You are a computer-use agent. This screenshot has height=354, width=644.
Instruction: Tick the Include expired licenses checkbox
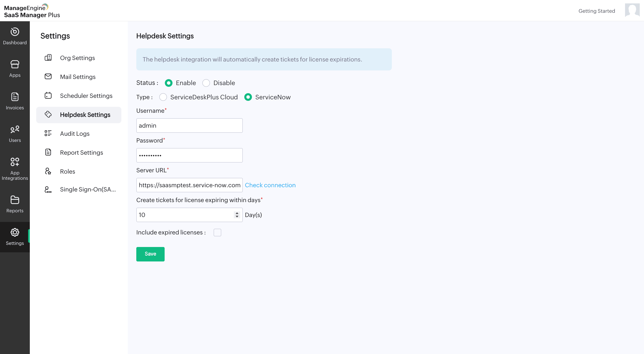pos(217,233)
